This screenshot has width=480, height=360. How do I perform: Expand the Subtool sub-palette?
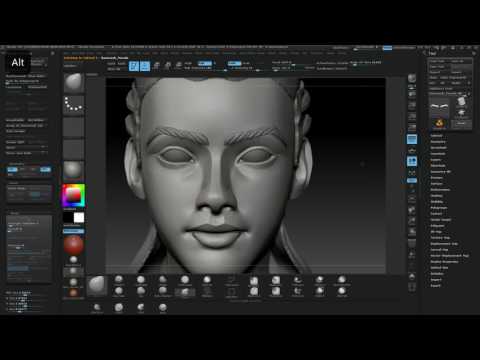tap(436, 136)
